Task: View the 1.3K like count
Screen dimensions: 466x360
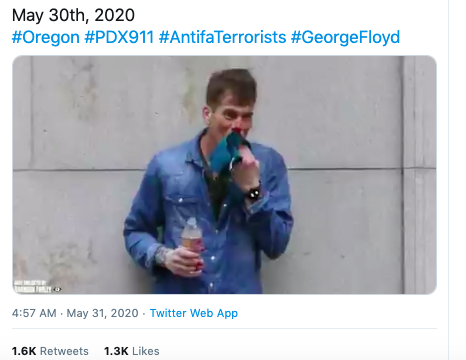Action: click(x=116, y=351)
